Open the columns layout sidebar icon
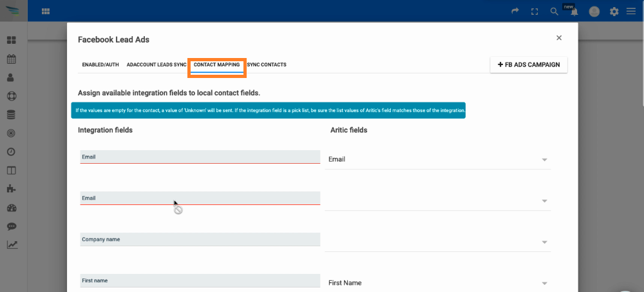 [x=12, y=170]
